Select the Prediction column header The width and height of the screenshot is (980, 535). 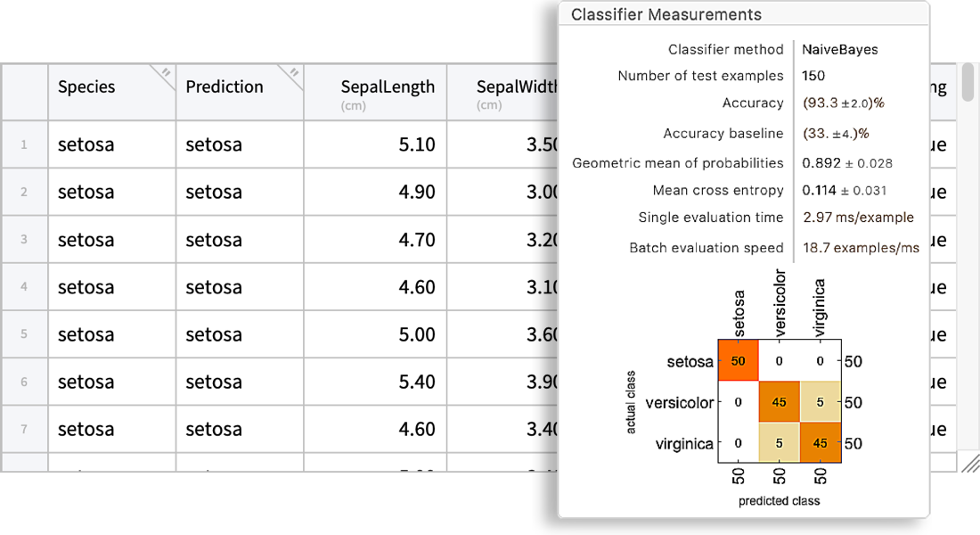click(x=225, y=87)
